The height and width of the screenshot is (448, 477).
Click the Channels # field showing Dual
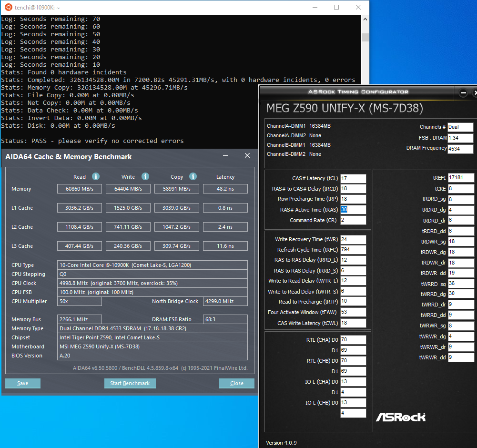pyautogui.click(x=460, y=127)
